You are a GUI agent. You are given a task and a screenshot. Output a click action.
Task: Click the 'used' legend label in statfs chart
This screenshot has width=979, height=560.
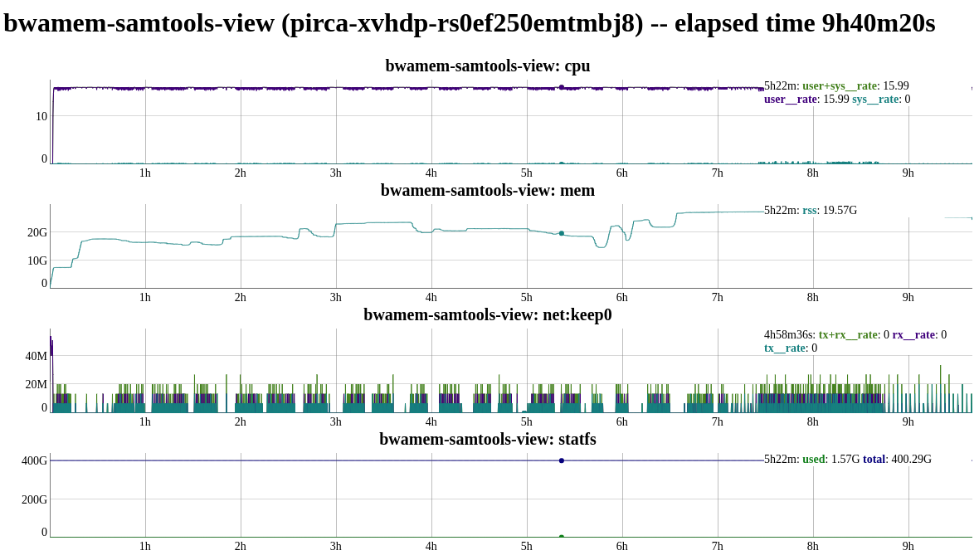coord(813,460)
